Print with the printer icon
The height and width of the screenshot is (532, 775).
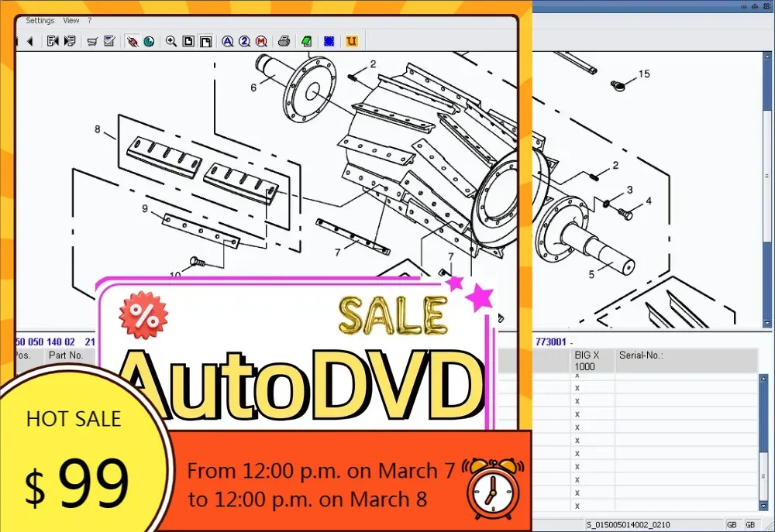pos(284,42)
